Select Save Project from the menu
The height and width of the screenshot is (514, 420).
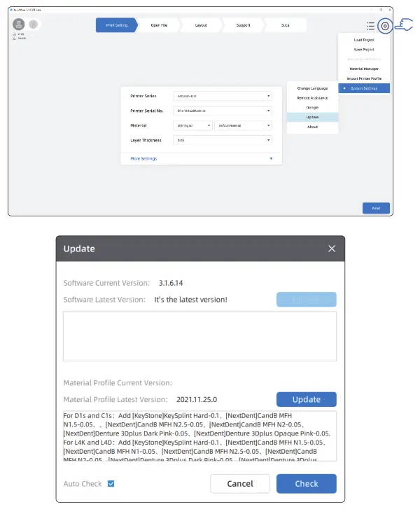(x=364, y=50)
